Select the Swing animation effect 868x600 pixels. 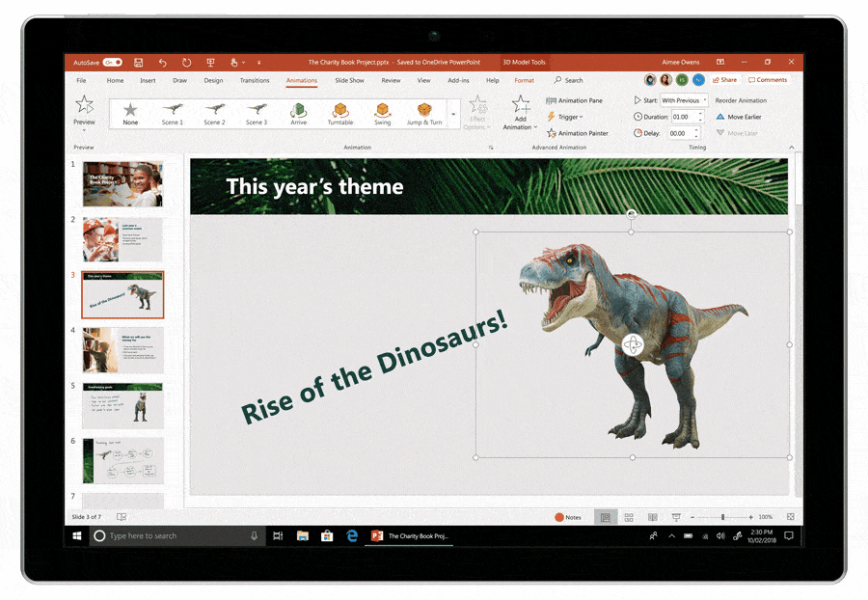(x=381, y=113)
